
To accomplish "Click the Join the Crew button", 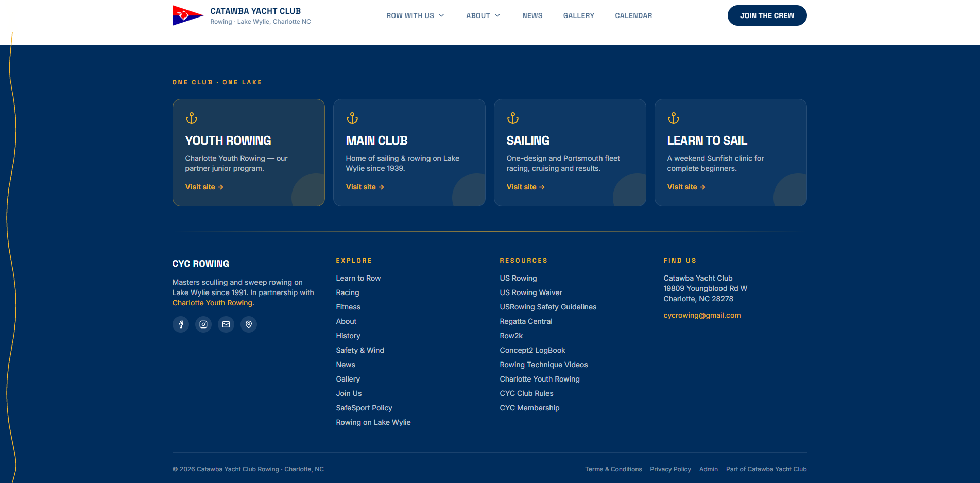I will point(767,15).
